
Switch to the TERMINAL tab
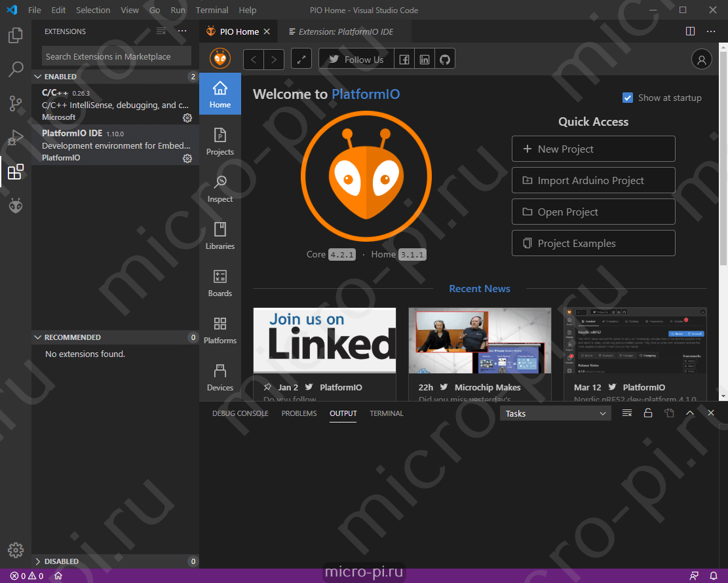(x=386, y=413)
